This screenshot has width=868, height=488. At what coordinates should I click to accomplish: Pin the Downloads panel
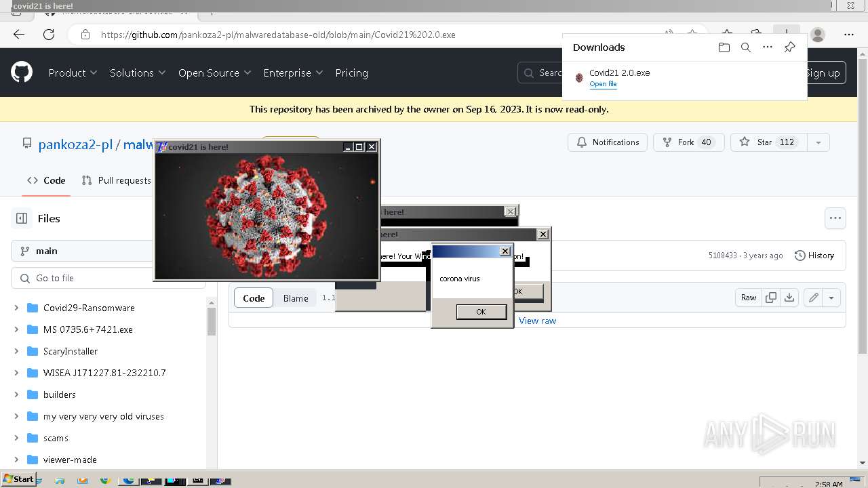[x=789, y=47]
